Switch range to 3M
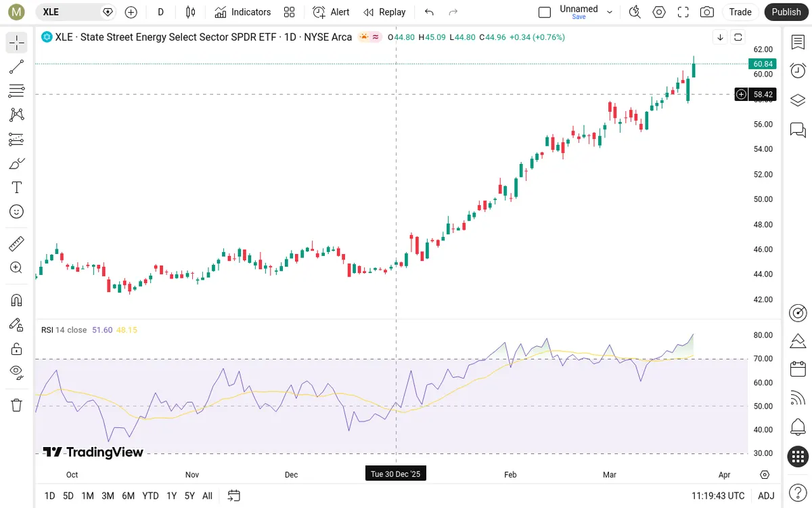Screen dimensions: 812x508 (108, 496)
